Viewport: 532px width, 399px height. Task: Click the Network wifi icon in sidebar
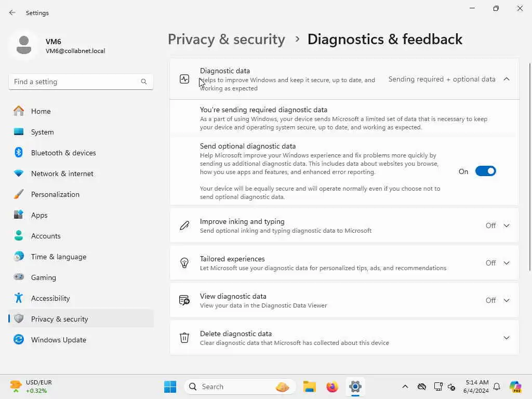[x=19, y=174]
